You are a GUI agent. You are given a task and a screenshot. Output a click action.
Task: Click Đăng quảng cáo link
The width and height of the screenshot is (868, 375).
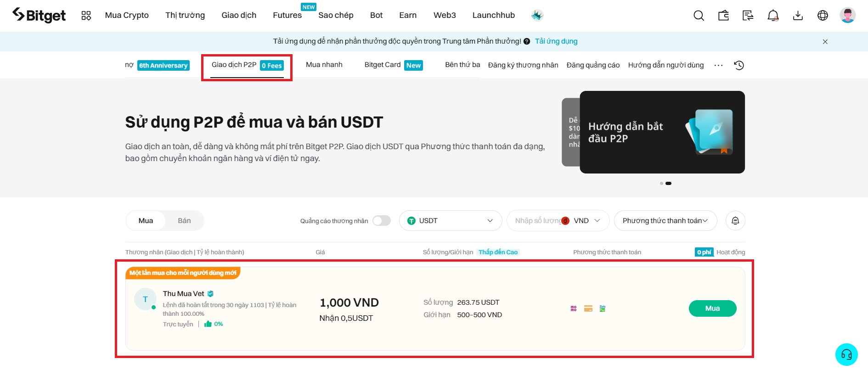593,65
